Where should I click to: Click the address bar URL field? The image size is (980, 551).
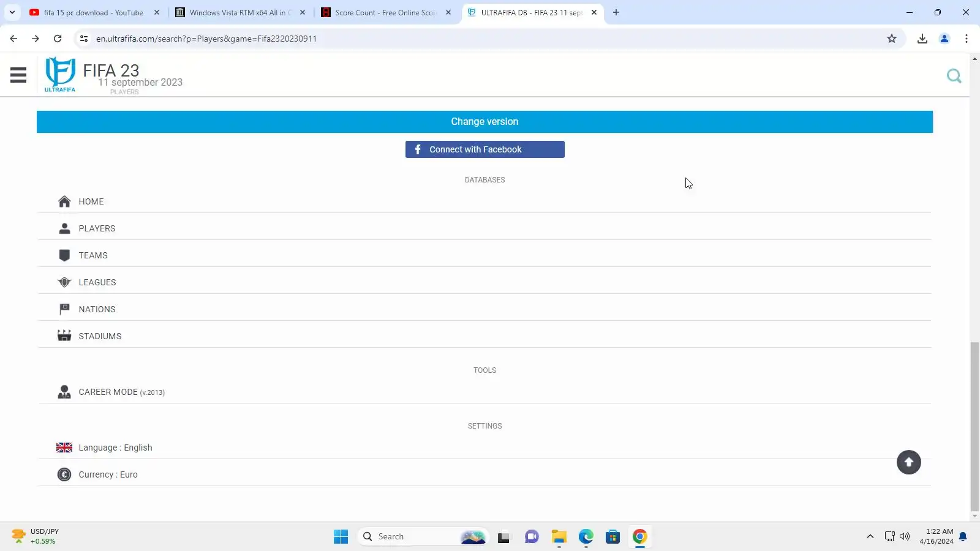coord(484,39)
